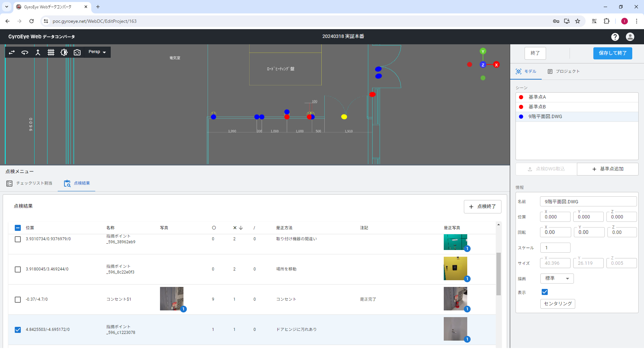Click the merge-arrow icon in viewport toolbar

[38, 52]
